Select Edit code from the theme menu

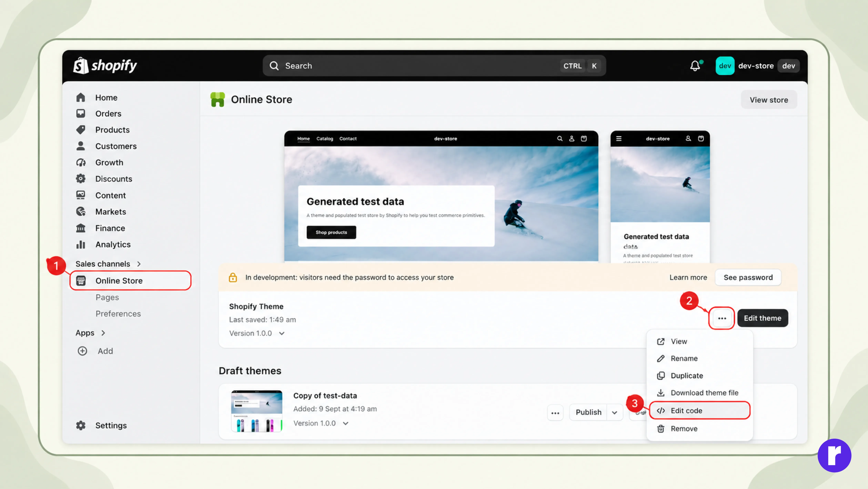click(700, 411)
